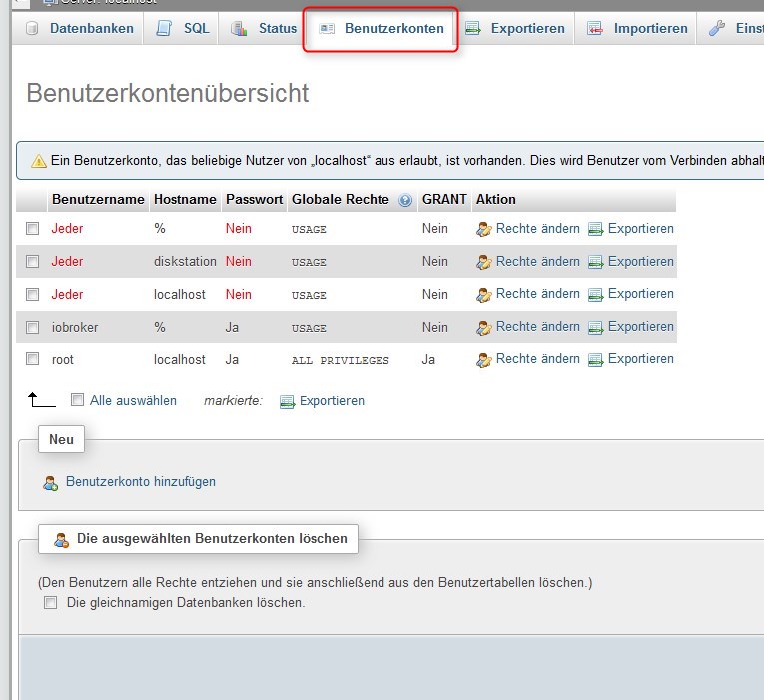The width and height of the screenshot is (764, 700).
Task: Click Rechte ändern for Jeder localhost user
Action: point(538,294)
